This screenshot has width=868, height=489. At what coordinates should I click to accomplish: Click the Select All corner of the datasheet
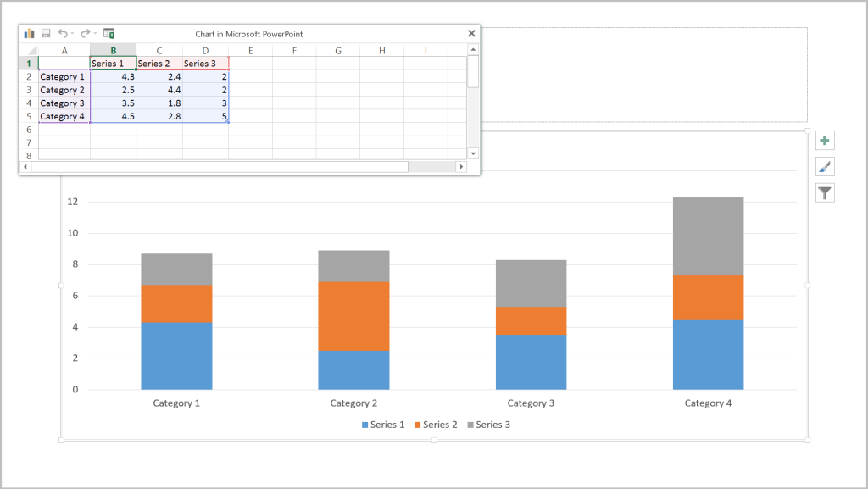pos(29,51)
